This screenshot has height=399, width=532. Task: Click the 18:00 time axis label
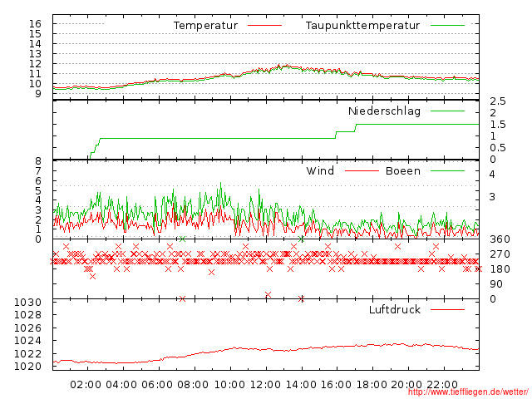372,385
